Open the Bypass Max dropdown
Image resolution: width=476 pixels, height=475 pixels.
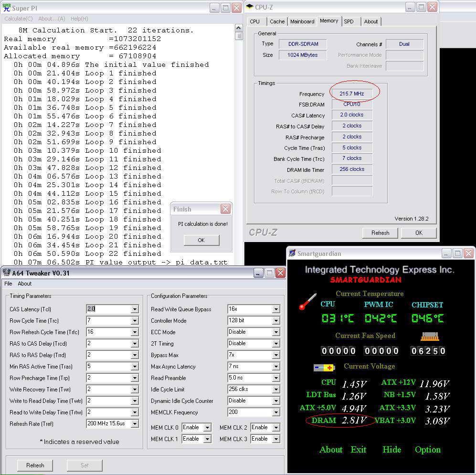click(x=276, y=355)
